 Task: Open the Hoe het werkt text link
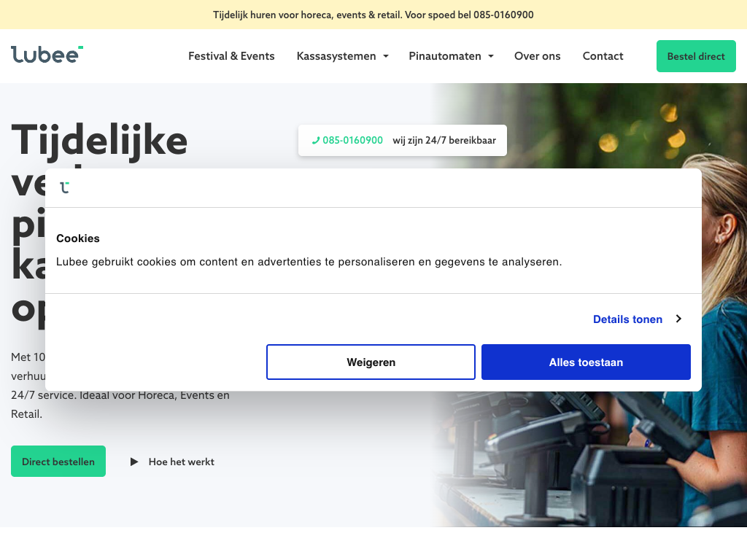coord(181,462)
